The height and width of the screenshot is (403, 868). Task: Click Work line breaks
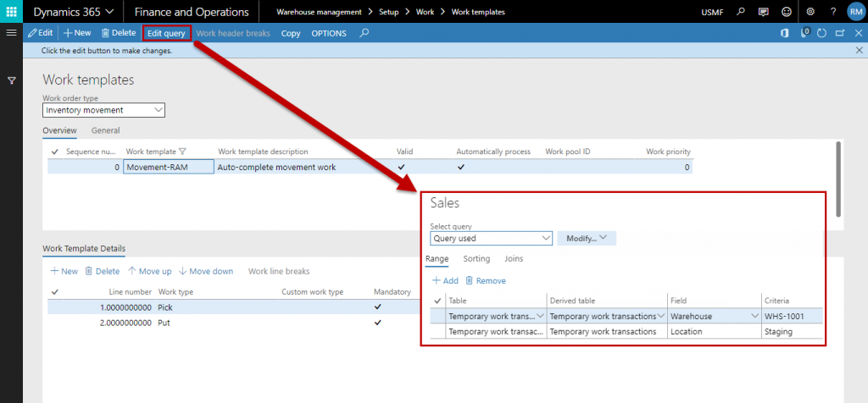tap(279, 272)
